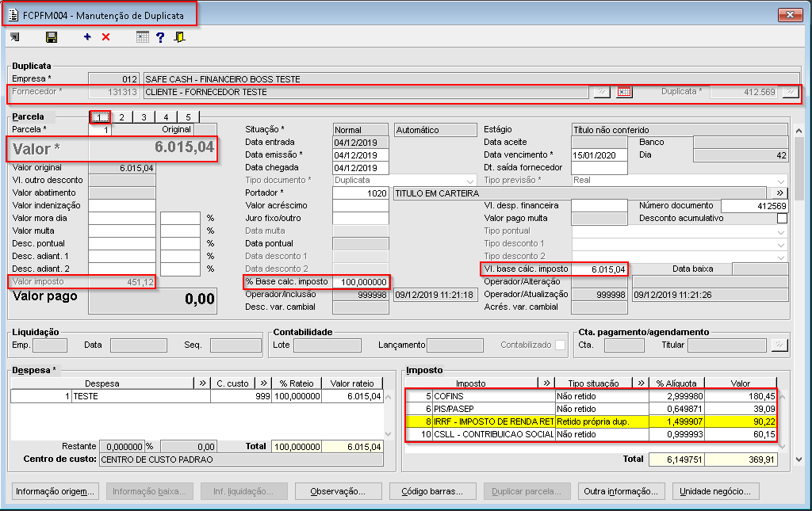Click the IRRF aliquota cell 1,499907
Viewport: 812px width, 511px height.
[x=677, y=421]
